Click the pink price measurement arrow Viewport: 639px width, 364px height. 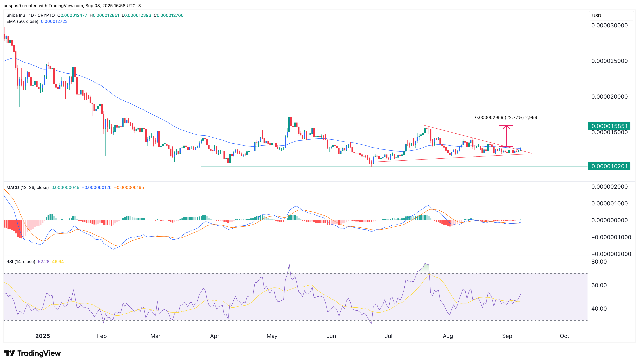tap(506, 136)
